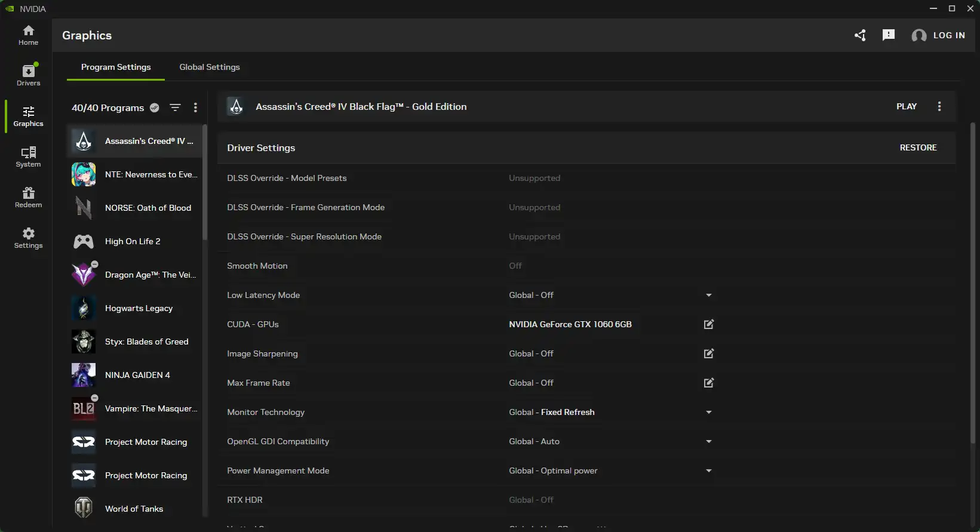Open program list more options menu

click(195, 107)
